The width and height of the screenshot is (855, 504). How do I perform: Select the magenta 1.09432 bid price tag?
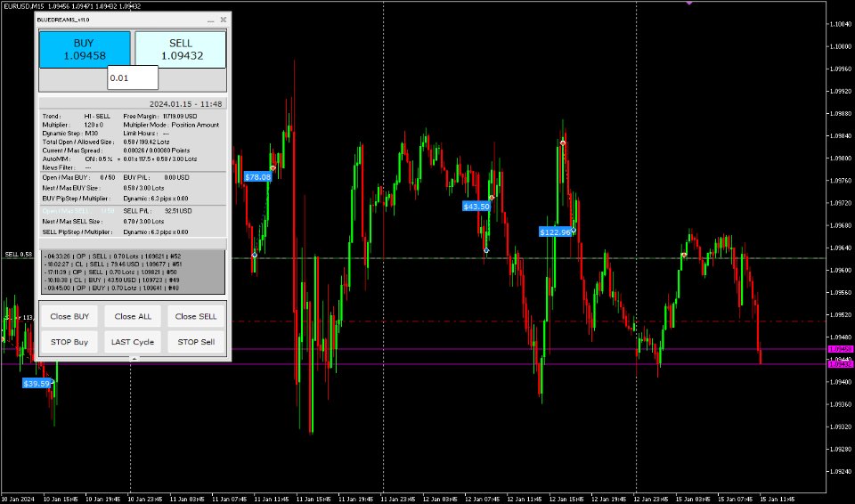pyautogui.click(x=840, y=364)
